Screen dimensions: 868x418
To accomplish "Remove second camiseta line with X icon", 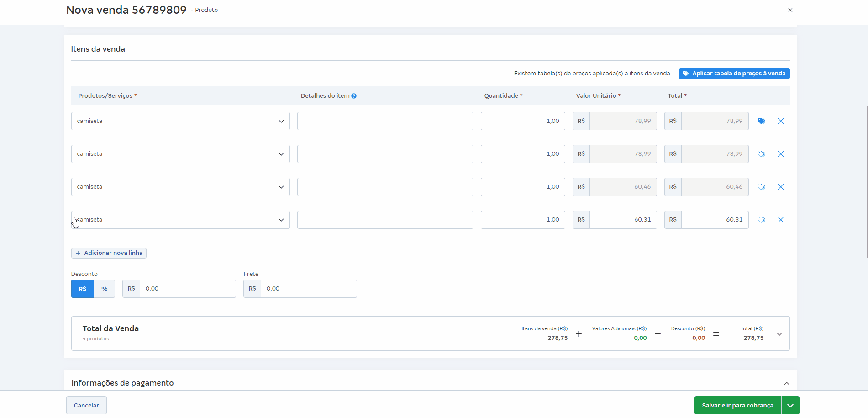I will (781, 154).
